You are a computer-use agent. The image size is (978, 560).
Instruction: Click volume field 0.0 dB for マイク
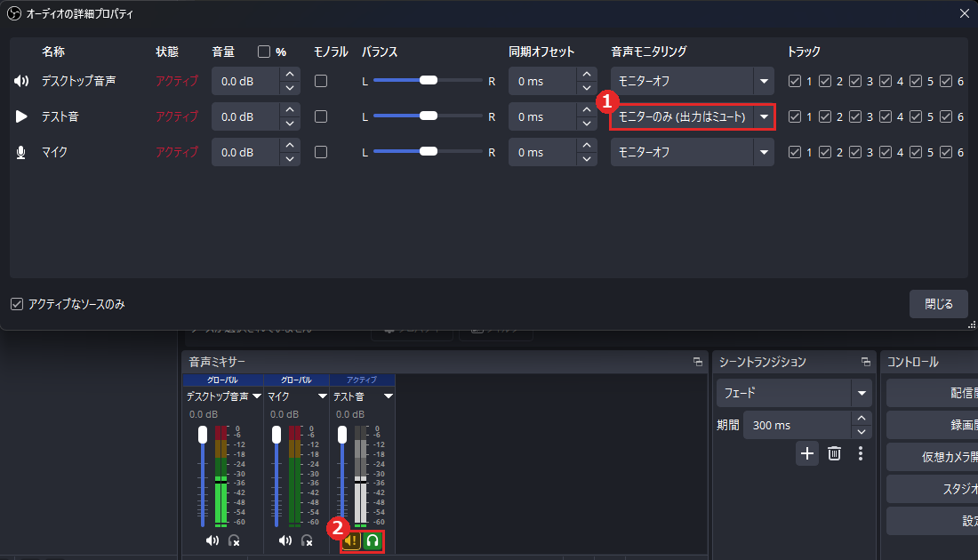coord(245,152)
